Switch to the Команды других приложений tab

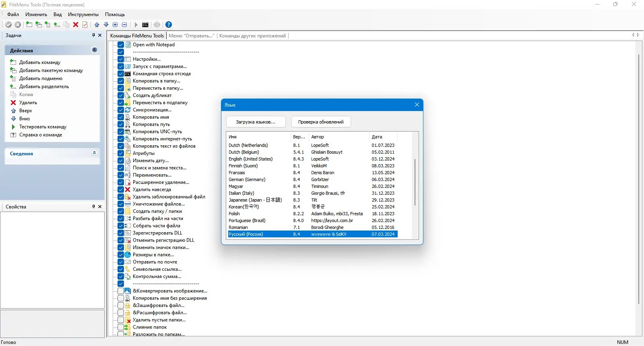click(x=252, y=36)
